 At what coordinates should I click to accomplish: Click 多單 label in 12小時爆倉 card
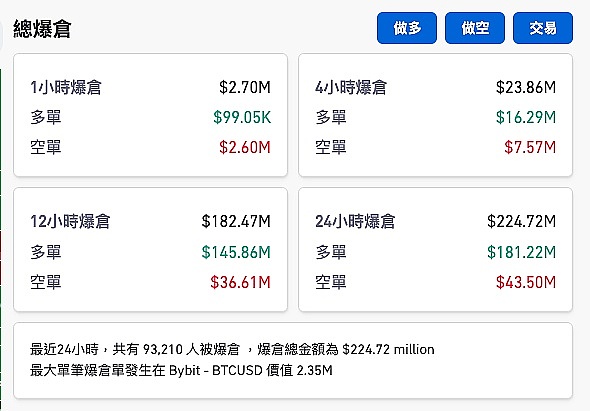click(x=46, y=252)
